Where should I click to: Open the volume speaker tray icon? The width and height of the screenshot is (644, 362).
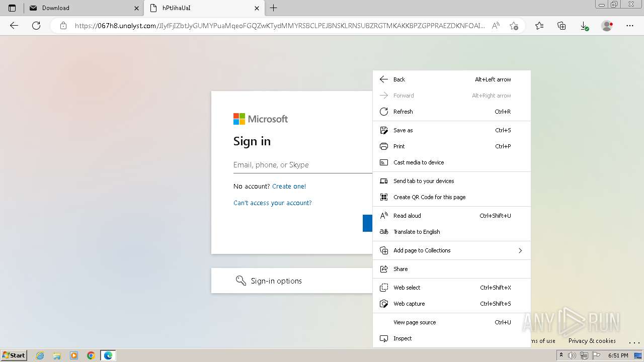(x=573, y=355)
